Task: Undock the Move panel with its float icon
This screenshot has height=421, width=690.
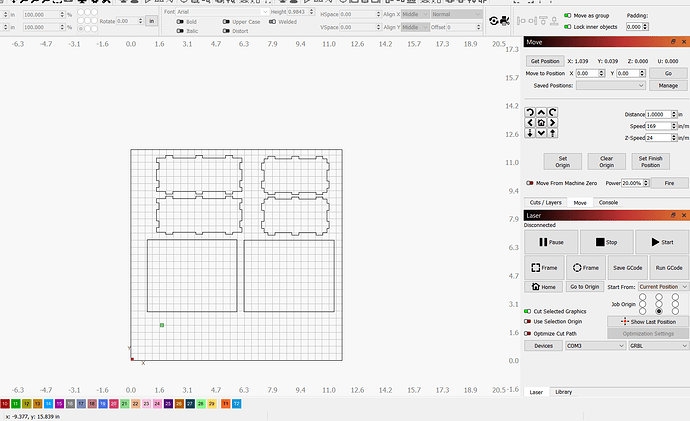Action: (x=673, y=42)
